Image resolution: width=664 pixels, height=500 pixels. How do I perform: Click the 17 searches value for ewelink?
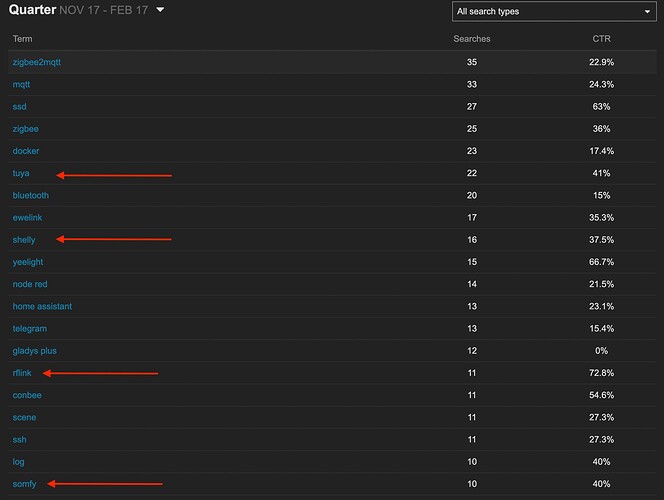tap(472, 218)
